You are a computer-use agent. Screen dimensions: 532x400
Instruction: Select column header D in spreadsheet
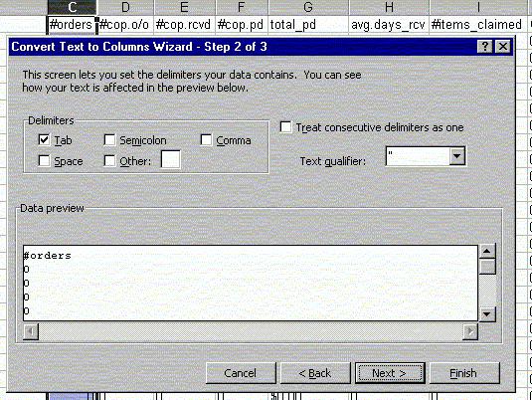coord(125,7)
